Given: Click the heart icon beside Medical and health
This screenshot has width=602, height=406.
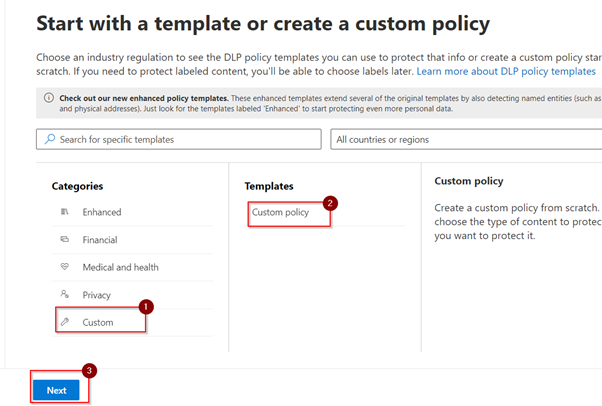Looking at the screenshot, I should tap(64, 267).
